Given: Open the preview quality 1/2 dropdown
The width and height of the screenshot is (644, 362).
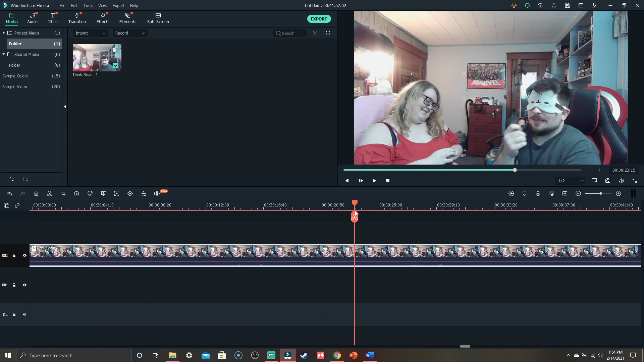Looking at the screenshot, I should pyautogui.click(x=570, y=181).
